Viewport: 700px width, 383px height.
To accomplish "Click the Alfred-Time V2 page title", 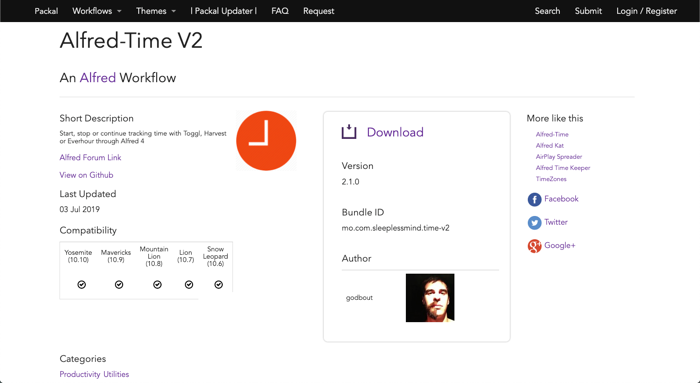I will coord(131,41).
